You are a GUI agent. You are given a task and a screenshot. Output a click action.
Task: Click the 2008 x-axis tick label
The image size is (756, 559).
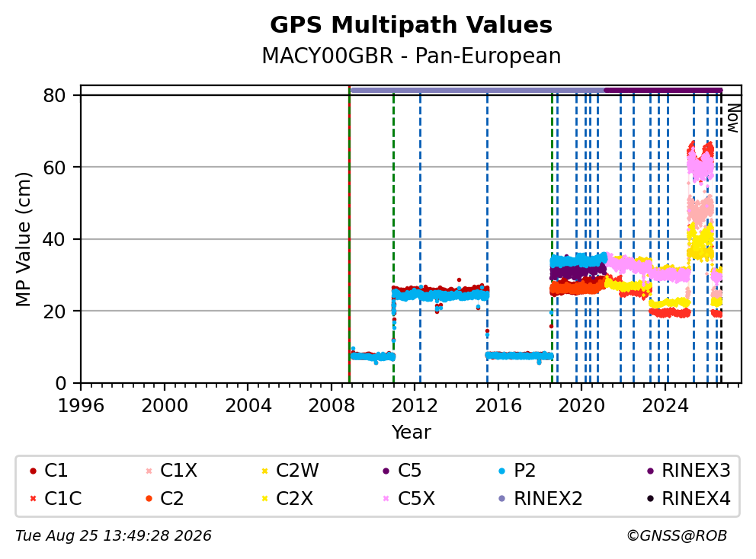pos(332,406)
